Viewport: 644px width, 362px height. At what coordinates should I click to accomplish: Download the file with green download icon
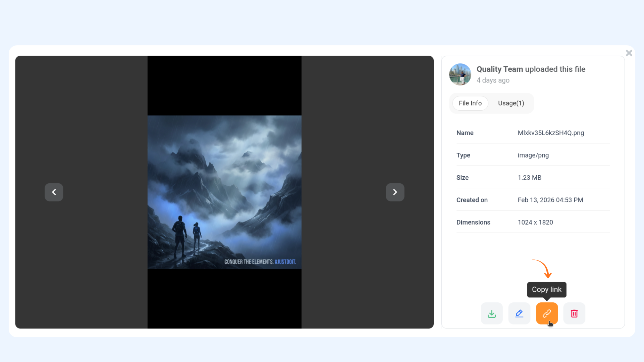coord(492,314)
